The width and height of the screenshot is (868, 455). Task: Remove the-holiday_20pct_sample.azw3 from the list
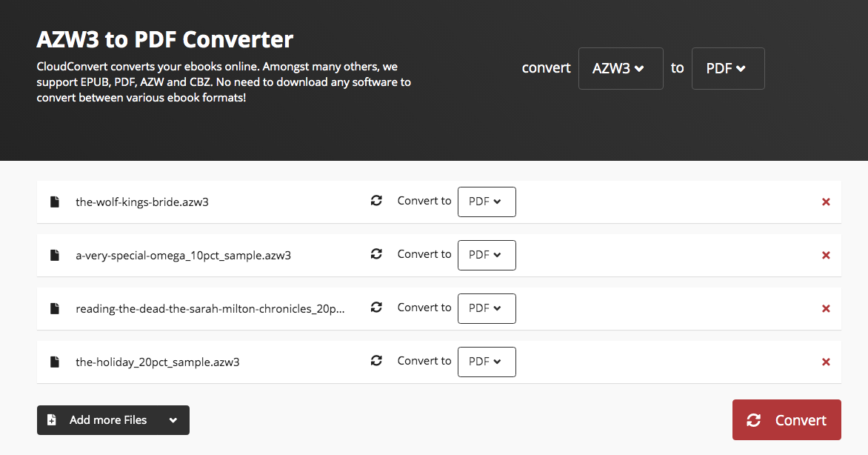pyautogui.click(x=826, y=361)
